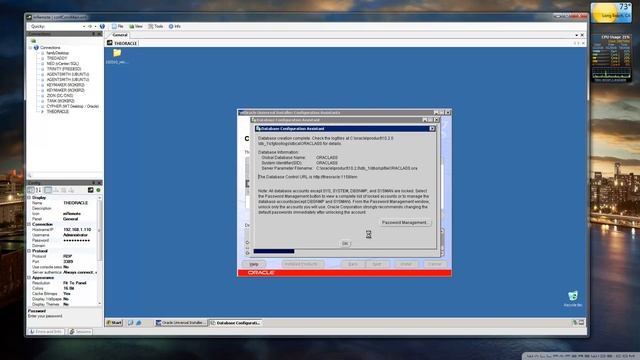The image size is (640, 360).
Task: Select ZION (DC/DNS) connection
Action: point(60,96)
